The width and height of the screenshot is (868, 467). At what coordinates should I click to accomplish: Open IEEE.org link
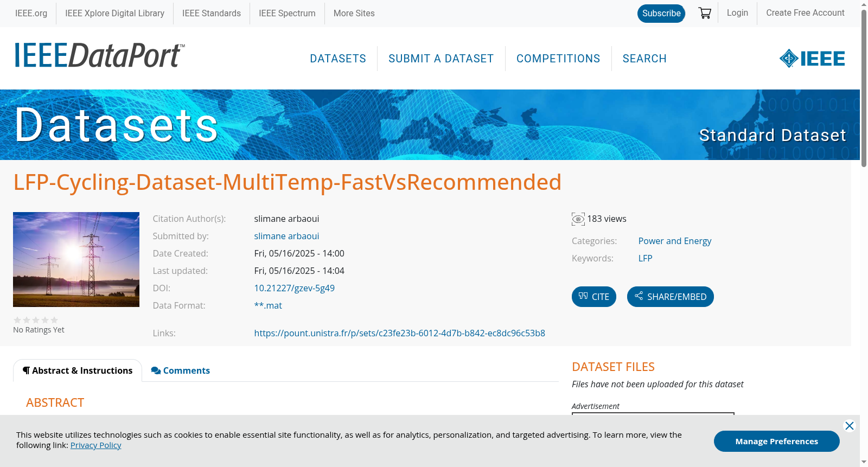point(31,13)
